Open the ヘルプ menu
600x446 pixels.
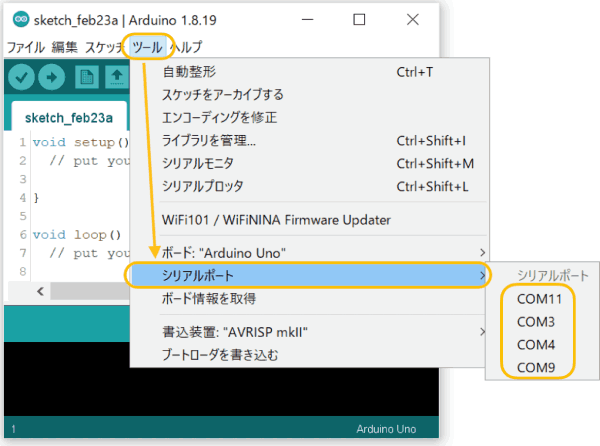[x=186, y=47]
